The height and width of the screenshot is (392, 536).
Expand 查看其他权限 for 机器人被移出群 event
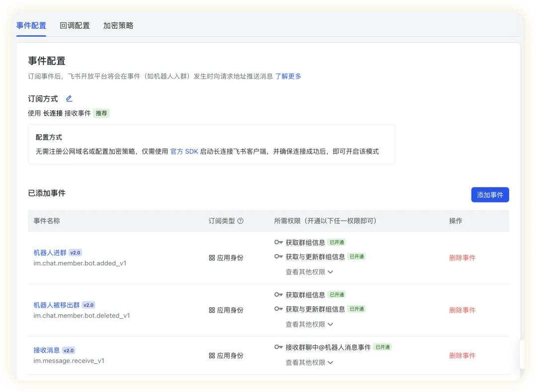coord(309,325)
